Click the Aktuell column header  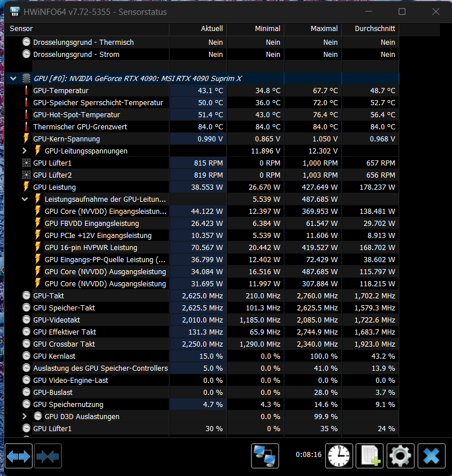(198, 29)
